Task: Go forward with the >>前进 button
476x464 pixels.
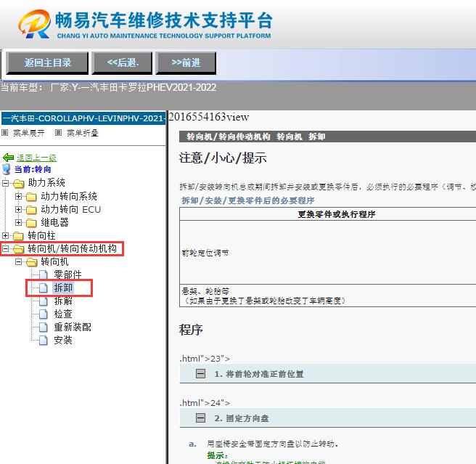Action: 186,63
